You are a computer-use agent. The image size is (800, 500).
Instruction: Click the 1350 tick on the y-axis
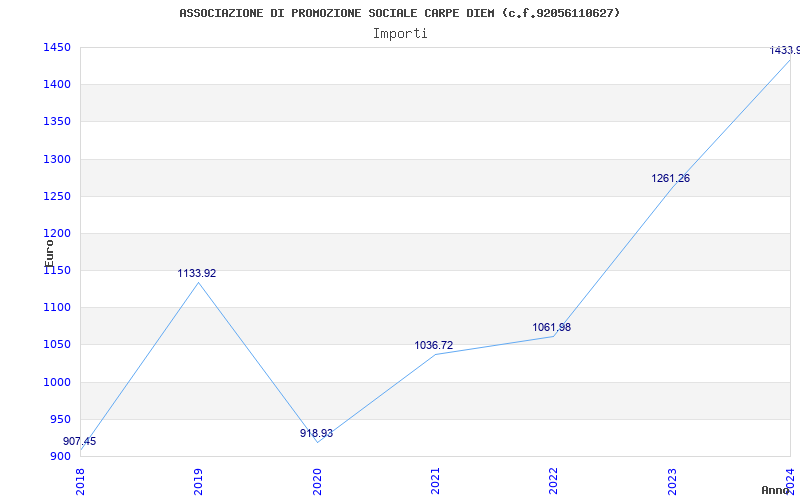pos(57,121)
